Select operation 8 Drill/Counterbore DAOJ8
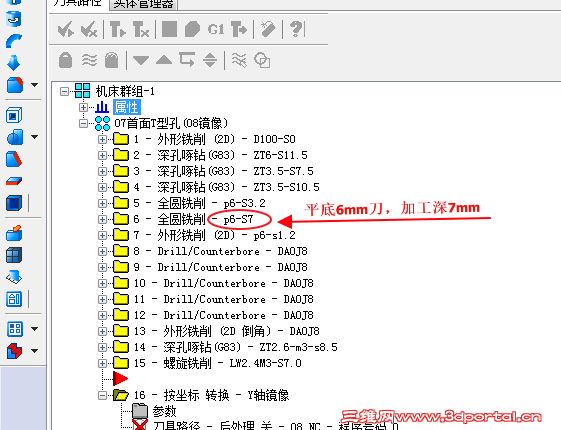The height and width of the screenshot is (430, 561). click(x=220, y=251)
